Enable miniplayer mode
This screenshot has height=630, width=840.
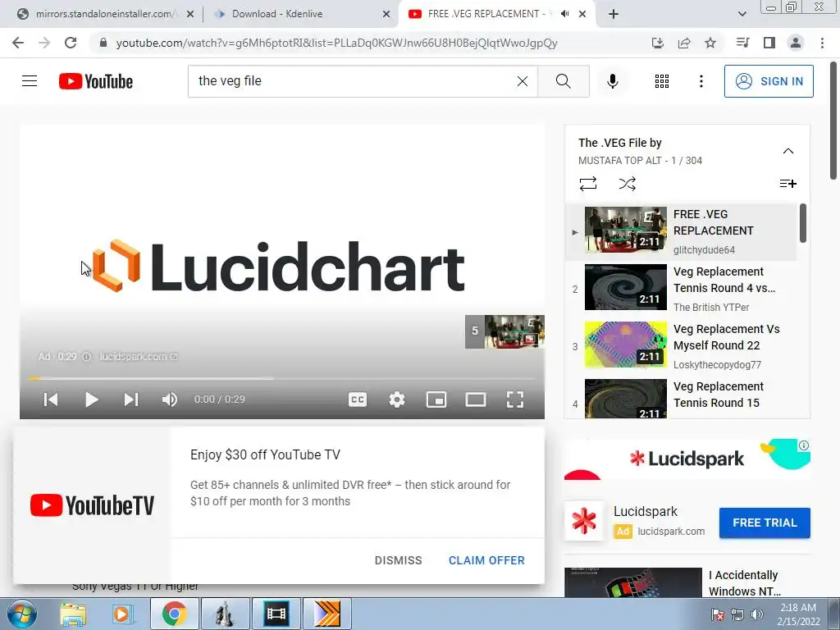coord(436,399)
